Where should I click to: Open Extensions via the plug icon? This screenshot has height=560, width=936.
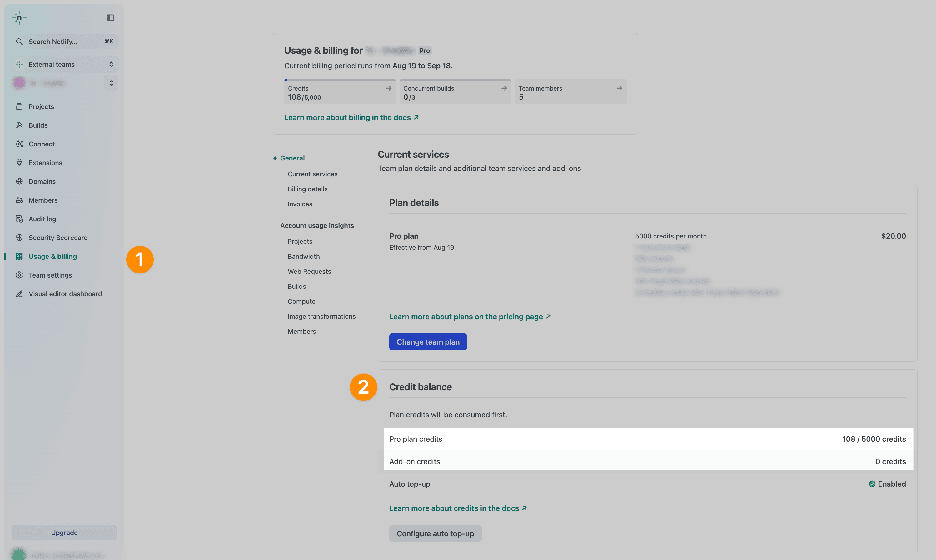pyautogui.click(x=19, y=163)
